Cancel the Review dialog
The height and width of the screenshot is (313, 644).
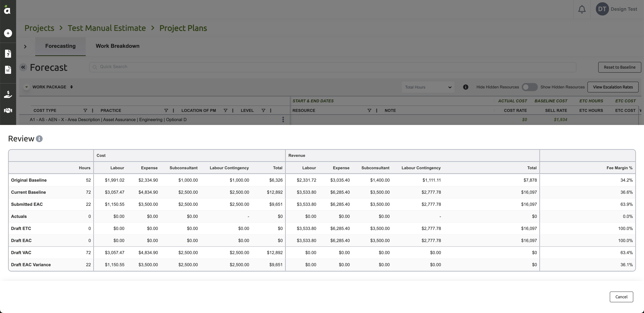pos(621,297)
